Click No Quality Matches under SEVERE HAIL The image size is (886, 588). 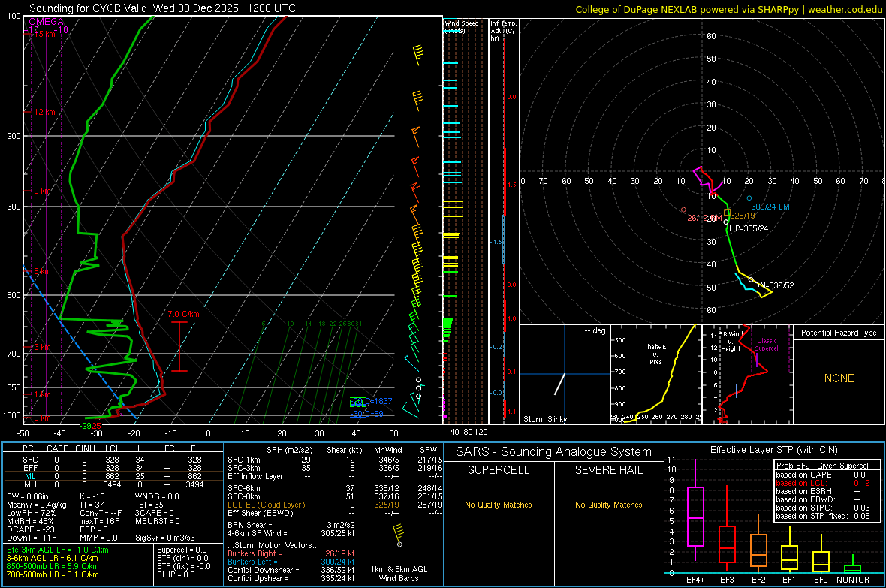pos(608,505)
